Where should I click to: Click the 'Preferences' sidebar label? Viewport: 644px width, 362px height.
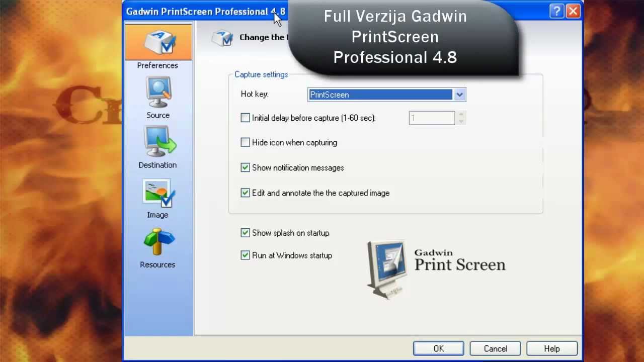157,65
